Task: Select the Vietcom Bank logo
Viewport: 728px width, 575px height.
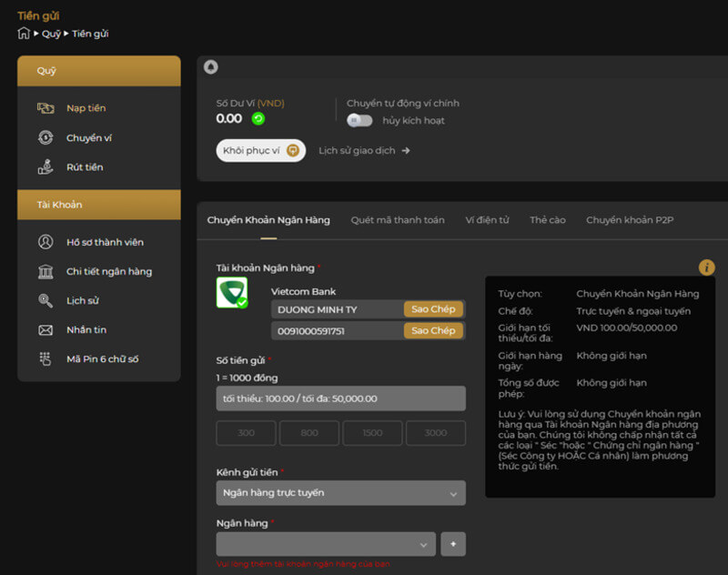Action: pyautogui.click(x=232, y=292)
